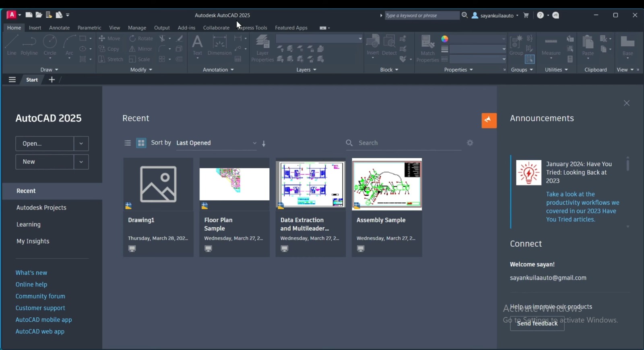The image size is (644, 350).
Task: Click the New file icon in quick access toolbar
Action: point(29,15)
